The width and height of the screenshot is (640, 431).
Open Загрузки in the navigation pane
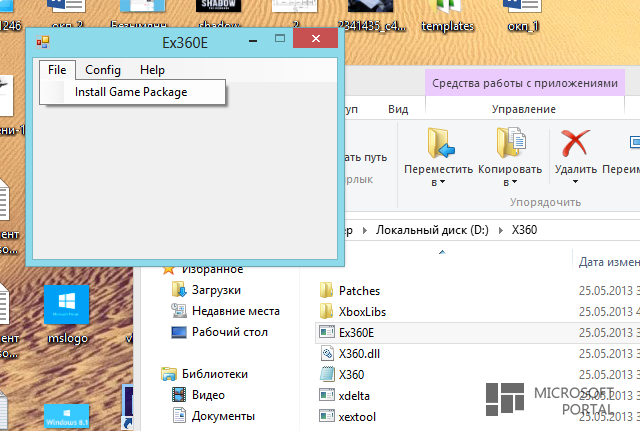click(x=216, y=290)
